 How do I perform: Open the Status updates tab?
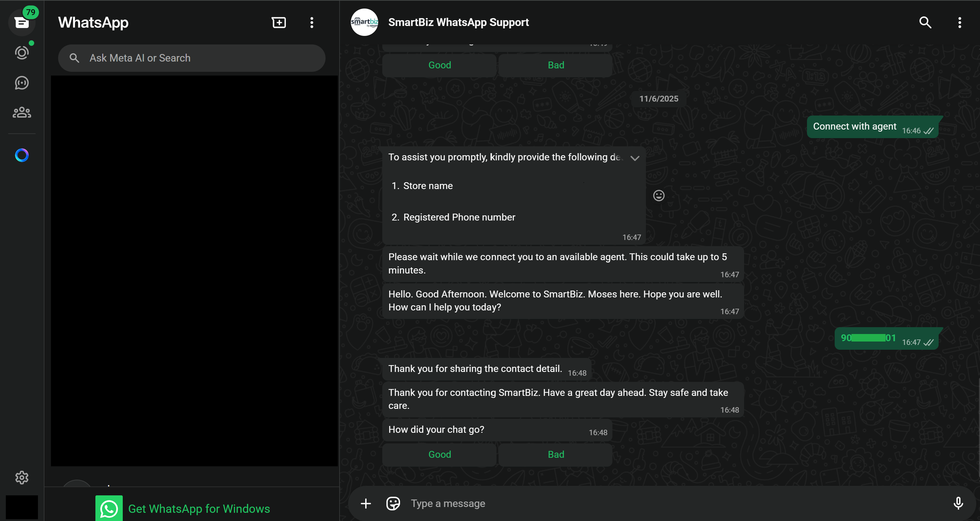click(x=22, y=53)
